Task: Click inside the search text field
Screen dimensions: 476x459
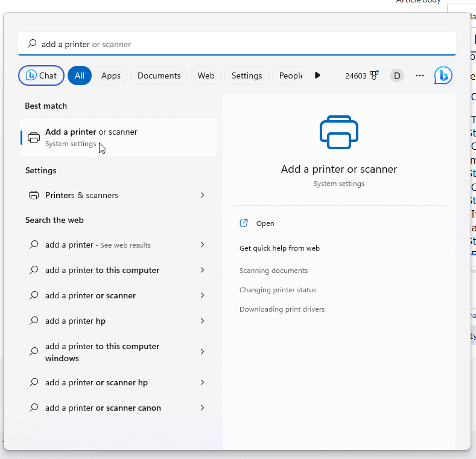Action: pyautogui.click(x=241, y=44)
